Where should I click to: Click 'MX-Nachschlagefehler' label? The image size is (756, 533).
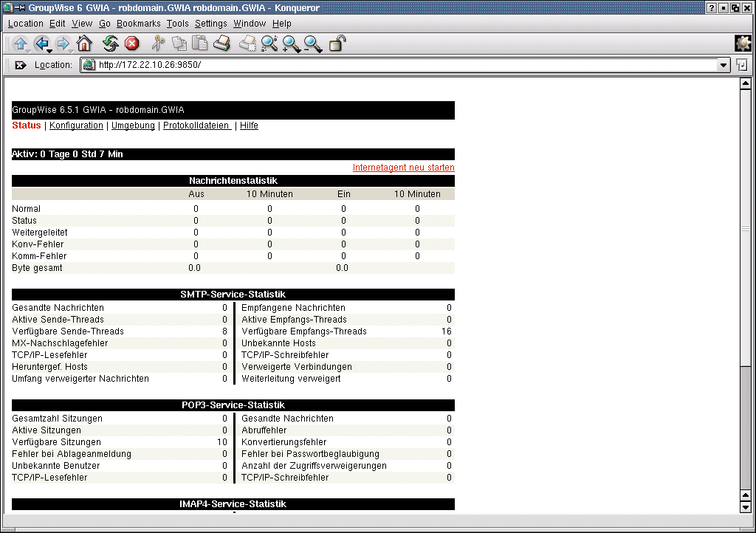click(x=60, y=343)
